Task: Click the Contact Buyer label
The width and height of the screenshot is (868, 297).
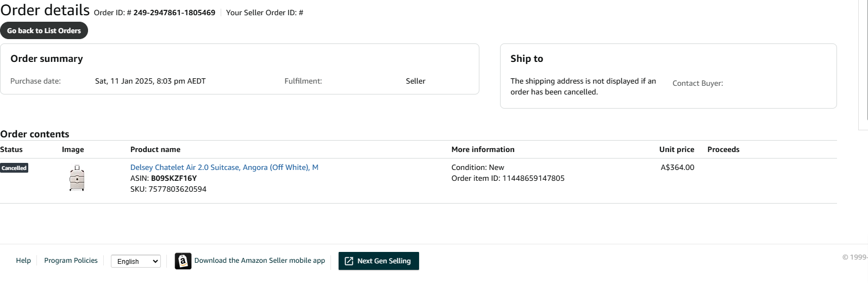Action: 698,83
